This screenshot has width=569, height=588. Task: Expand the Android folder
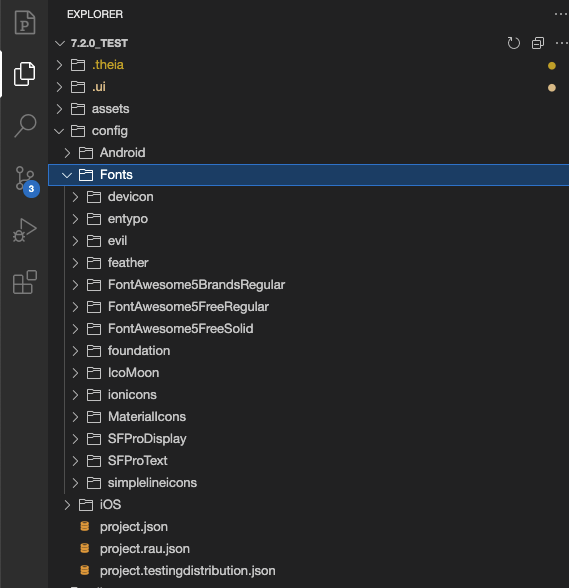tap(67, 153)
